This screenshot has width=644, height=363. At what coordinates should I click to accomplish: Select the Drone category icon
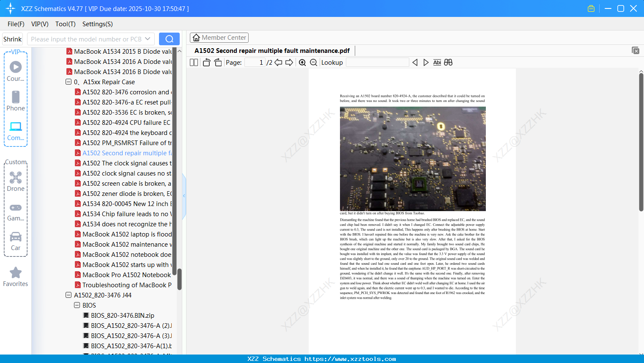(16, 177)
